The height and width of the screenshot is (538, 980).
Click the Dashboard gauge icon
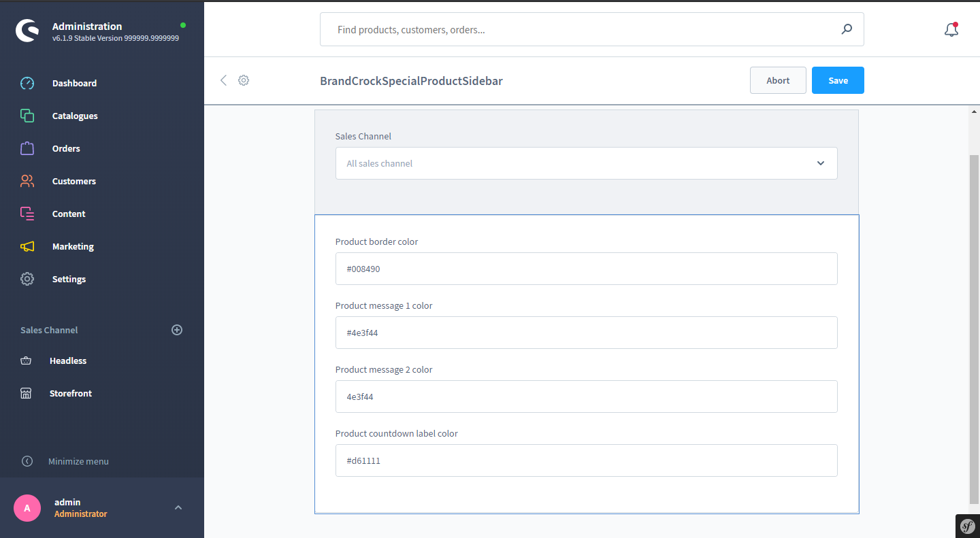[x=27, y=83]
